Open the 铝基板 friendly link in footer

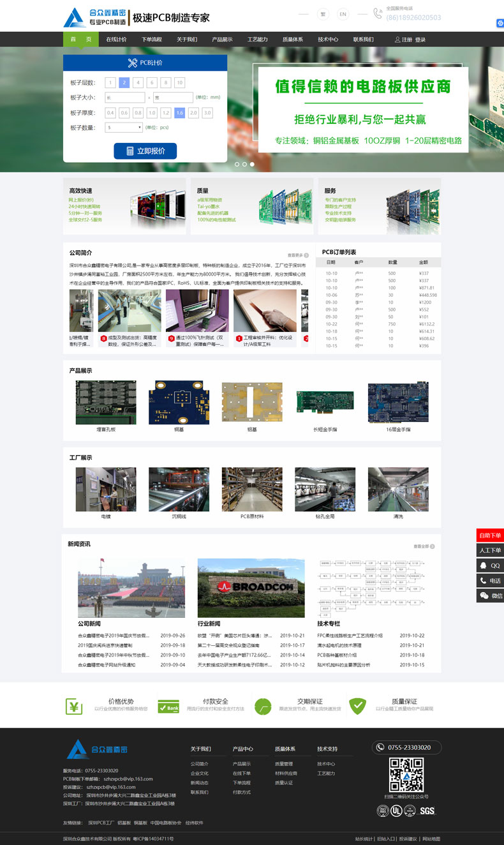click(124, 823)
